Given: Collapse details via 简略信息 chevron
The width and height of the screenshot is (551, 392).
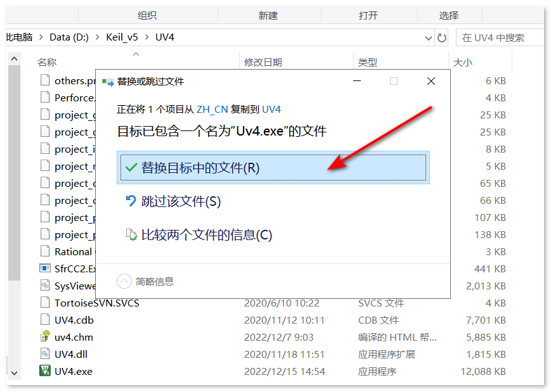Looking at the screenshot, I should point(124,281).
